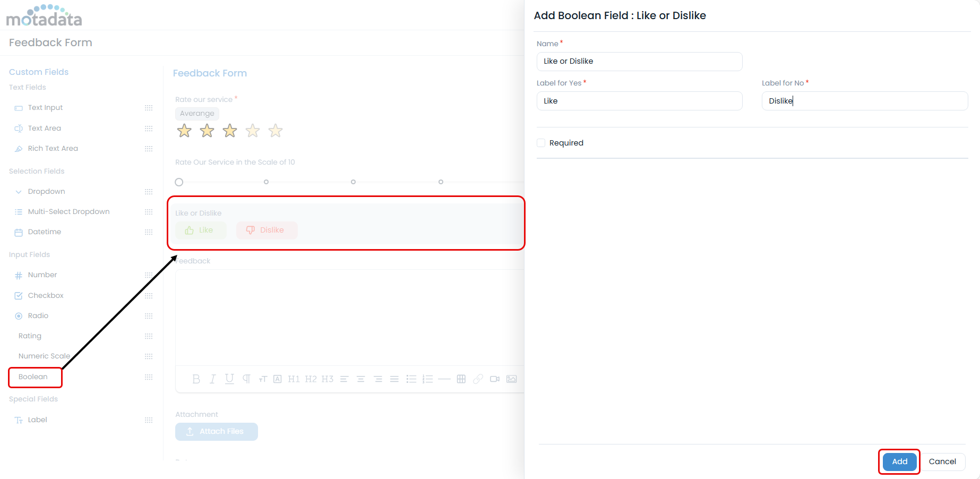Insert a table using the editor toolbar
This screenshot has height=479, width=980.
[461, 379]
